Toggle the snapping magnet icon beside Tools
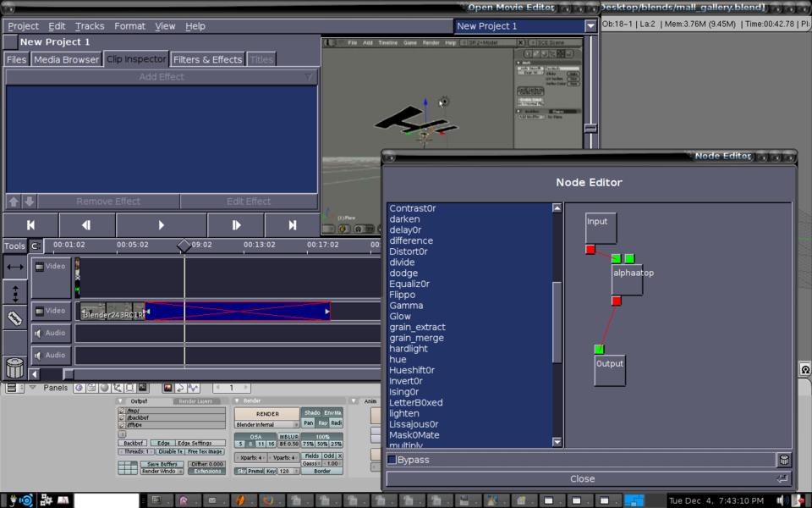The image size is (812, 508). [x=36, y=246]
